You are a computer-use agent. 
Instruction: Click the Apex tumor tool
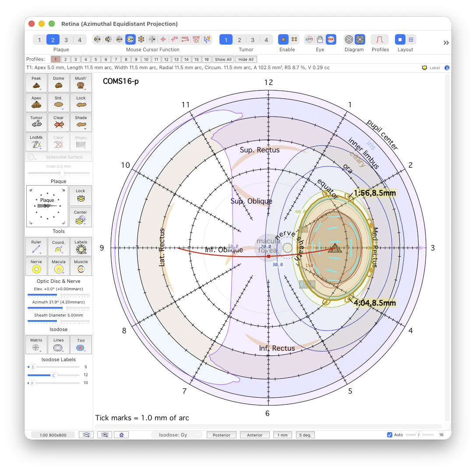pyautogui.click(x=36, y=102)
